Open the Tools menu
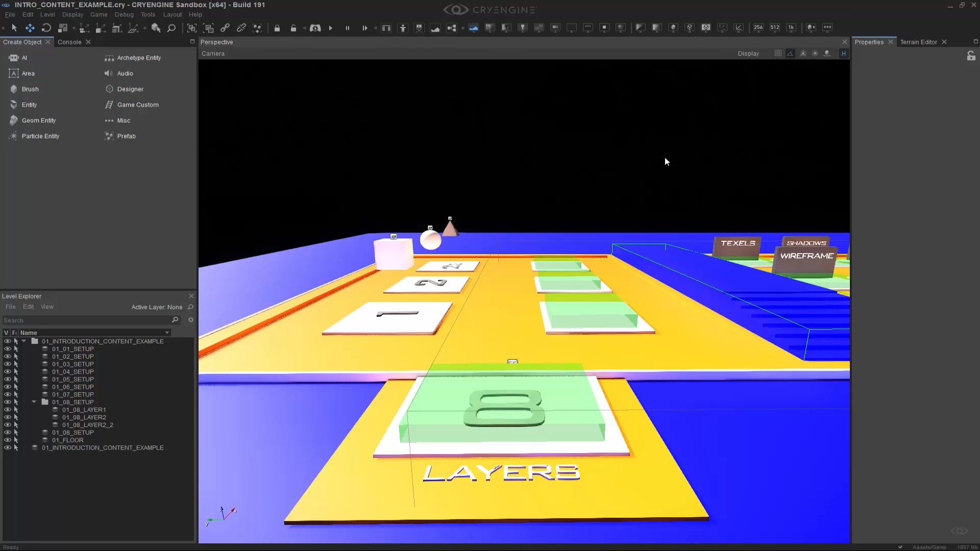The image size is (980, 551). coord(148,14)
